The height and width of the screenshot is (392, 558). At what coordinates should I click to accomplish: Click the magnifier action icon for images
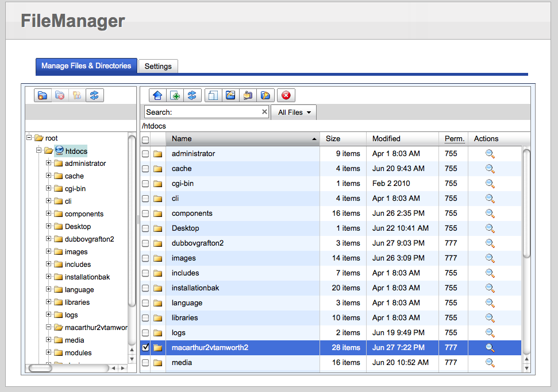click(490, 258)
